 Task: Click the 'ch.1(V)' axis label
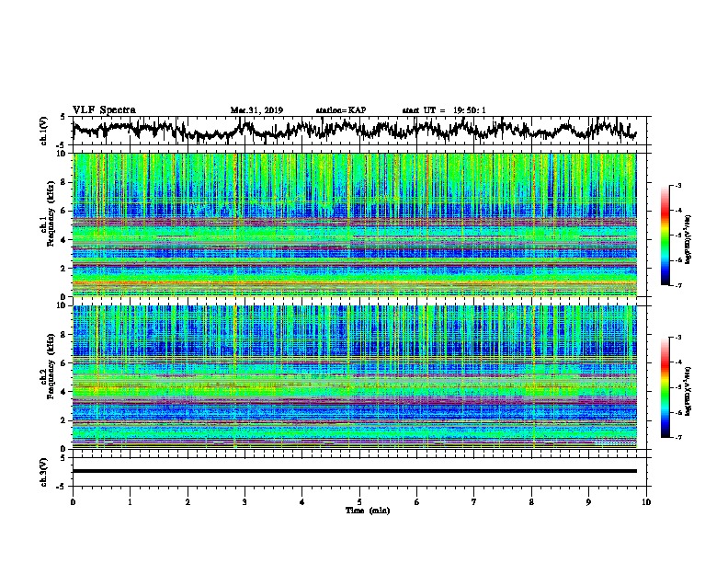tap(44, 131)
